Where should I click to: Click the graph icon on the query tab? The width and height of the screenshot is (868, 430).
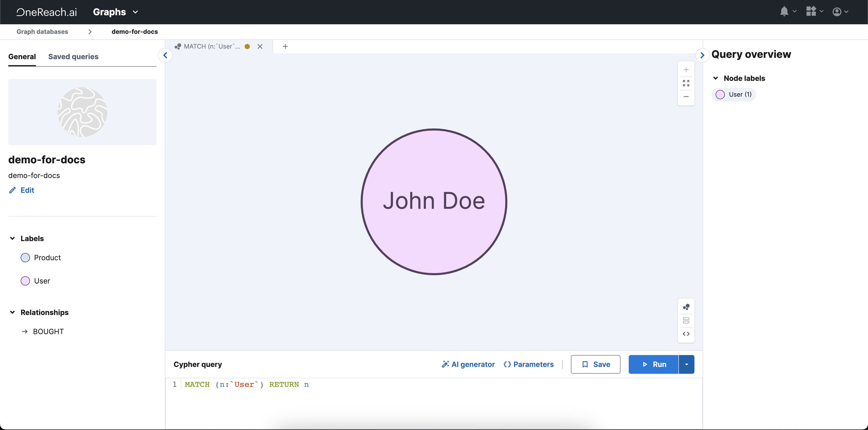point(177,47)
